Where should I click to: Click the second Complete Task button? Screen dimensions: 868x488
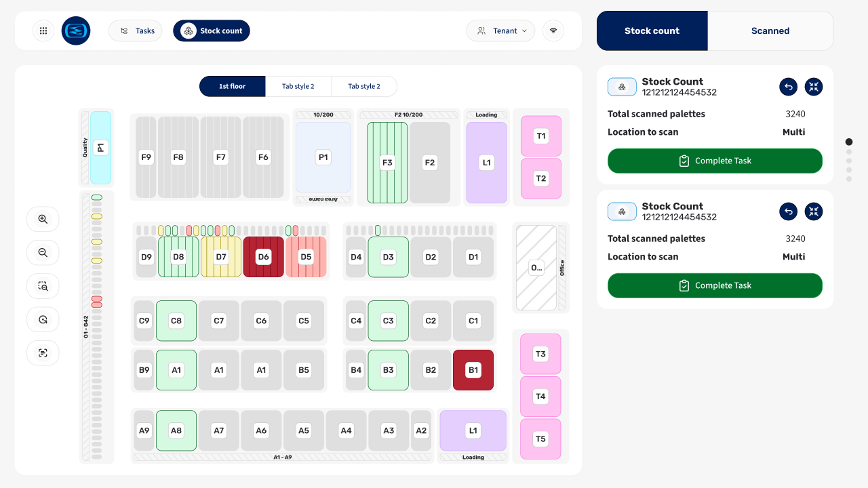tap(715, 285)
